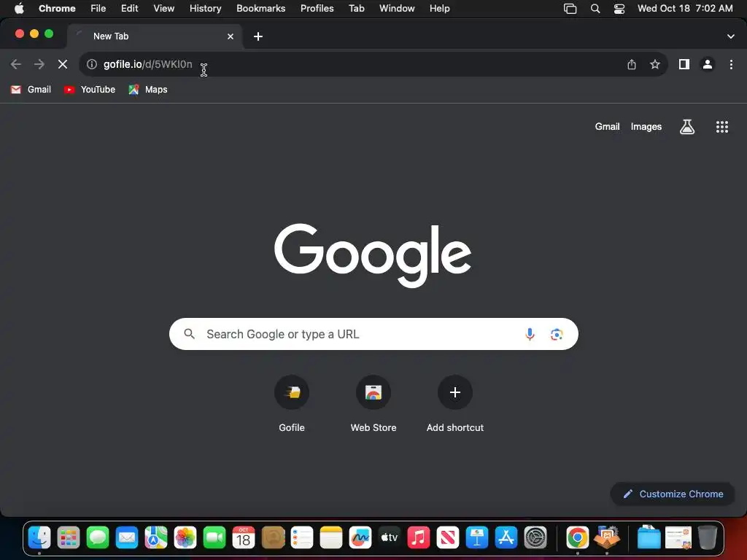Open FaceTime from the dock
747x560 pixels.
click(x=214, y=538)
